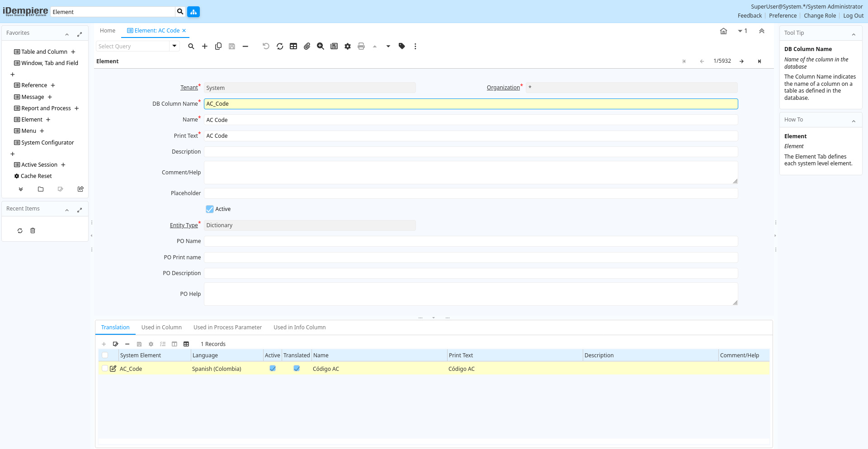Image resolution: width=868 pixels, height=449 pixels.
Task: Toggle Translated checkbox in the AC_Code row
Action: pos(297,369)
